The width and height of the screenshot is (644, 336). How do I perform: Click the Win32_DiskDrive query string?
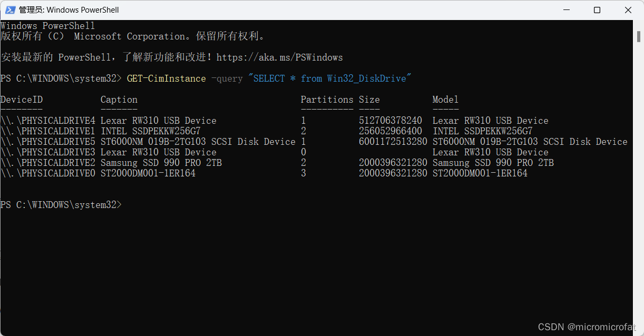(x=368, y=78)
